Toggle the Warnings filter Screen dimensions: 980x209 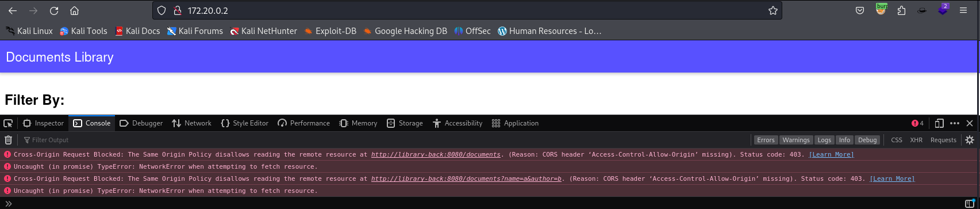(796, 140)
